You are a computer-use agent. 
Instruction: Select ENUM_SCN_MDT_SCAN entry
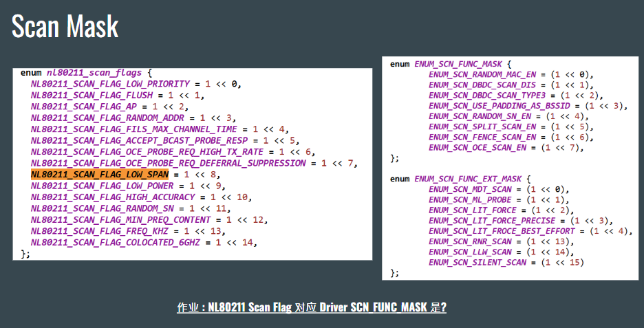pos(499,190)
